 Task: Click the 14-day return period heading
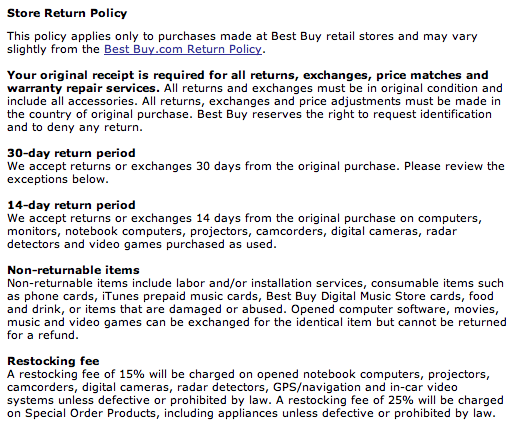click(x=71, y=205)
